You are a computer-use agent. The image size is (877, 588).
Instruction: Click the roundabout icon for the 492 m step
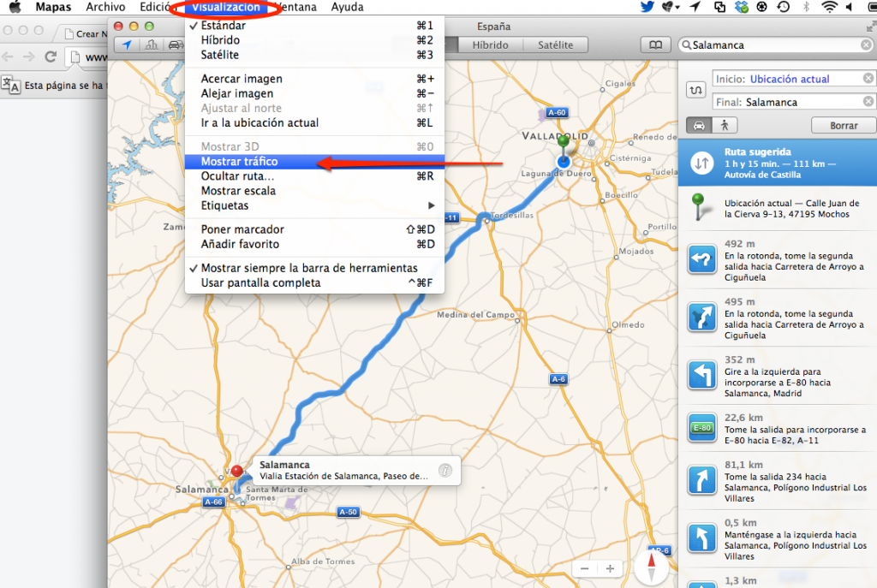(x=702, y=259)
